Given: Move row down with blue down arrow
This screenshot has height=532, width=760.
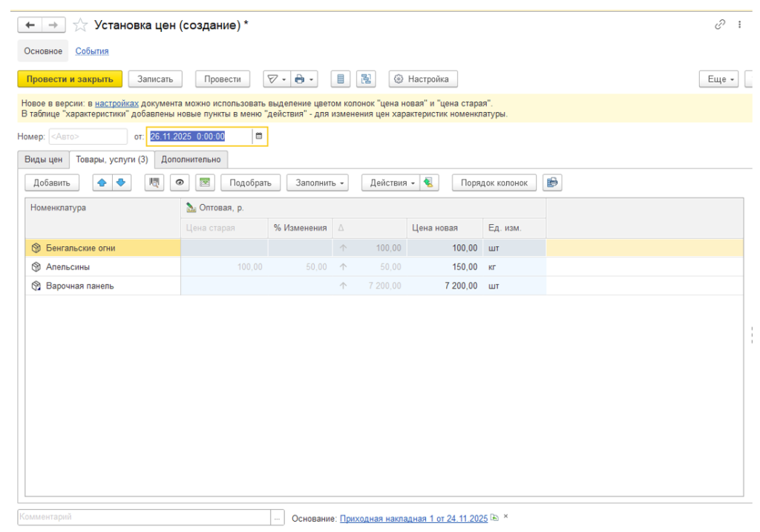Looking at the screenshot, I should click(x=119, y=183).
